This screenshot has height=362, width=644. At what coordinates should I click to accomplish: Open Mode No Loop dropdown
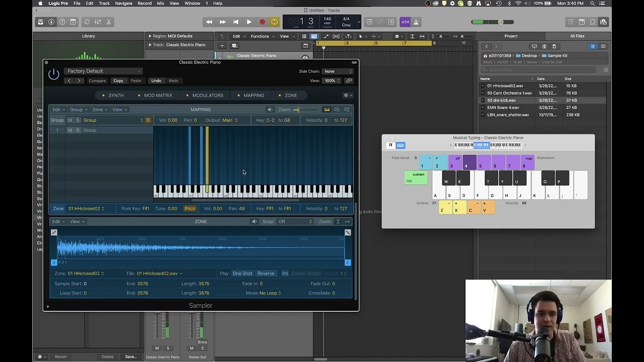pyautogui.click(x=270, y=293)
